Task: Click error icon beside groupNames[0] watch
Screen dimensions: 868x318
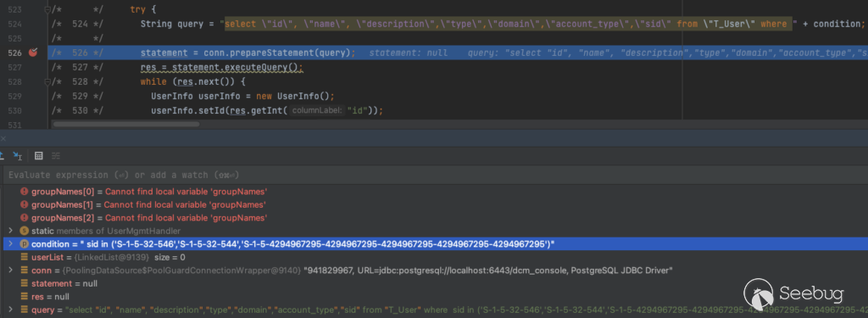Action: (24, 191)
